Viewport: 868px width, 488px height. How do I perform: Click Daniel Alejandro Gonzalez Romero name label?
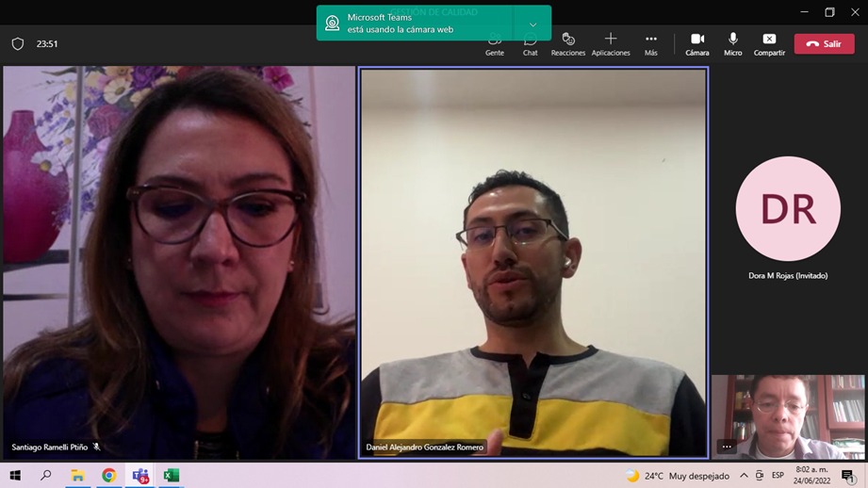coord(425,447)
